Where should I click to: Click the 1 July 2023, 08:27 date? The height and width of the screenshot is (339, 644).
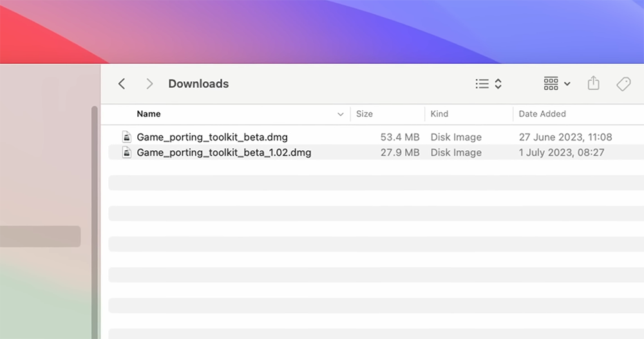[562, 153]
